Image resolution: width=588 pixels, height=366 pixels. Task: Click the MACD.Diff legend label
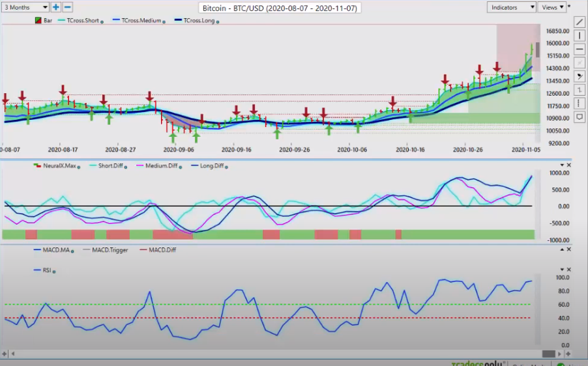tap(162, 250)
